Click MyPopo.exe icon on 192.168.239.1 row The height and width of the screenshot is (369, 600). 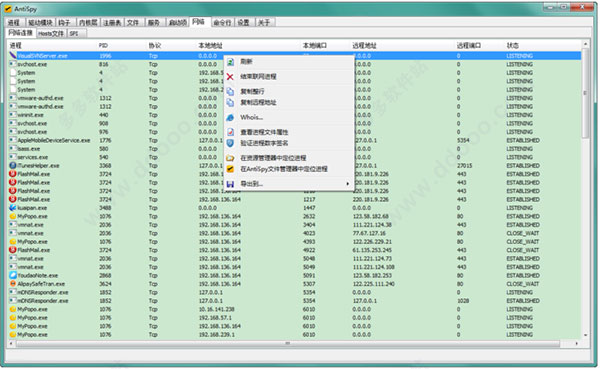point(13,335)
